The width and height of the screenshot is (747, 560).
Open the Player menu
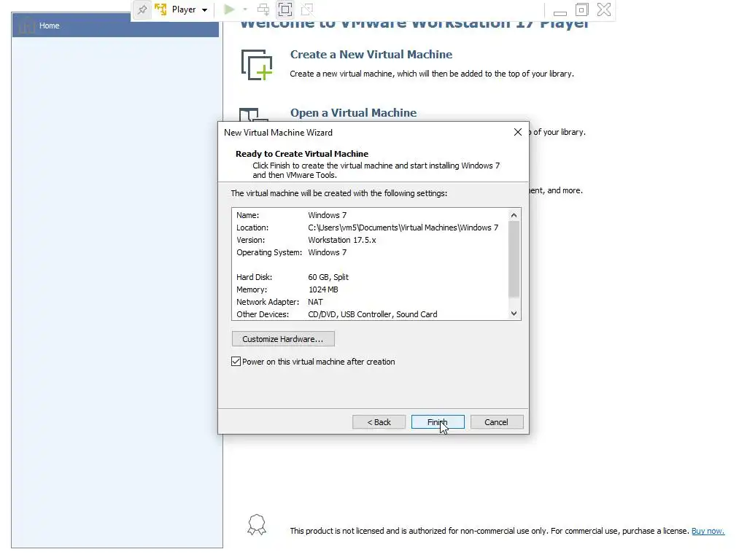[189, 9]
